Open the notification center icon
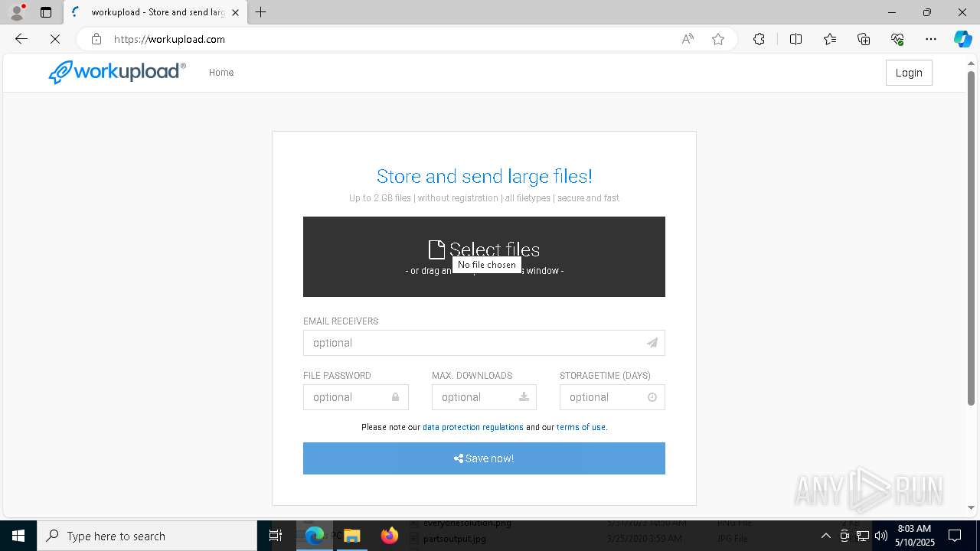This screenshot has width=980, height=551. pyautogui.click(x=955, y=536)
